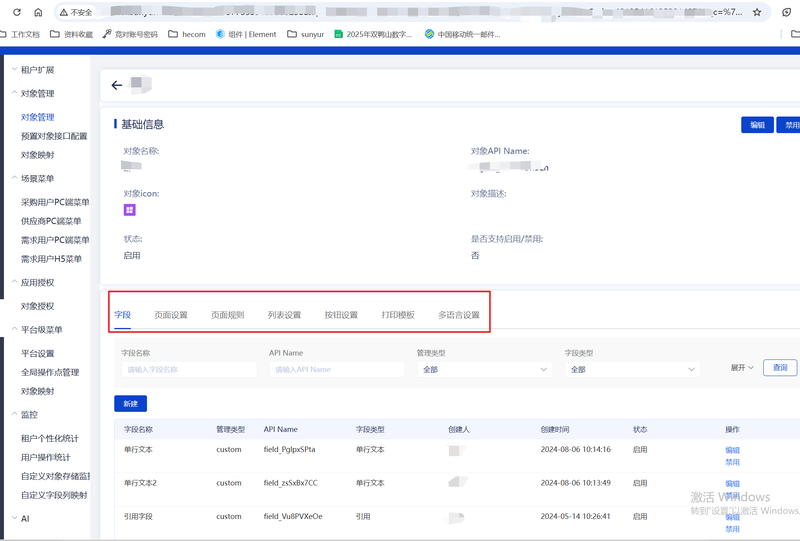Open 用户操作统计 in sidebar
The height and width of the screenshot is (541, 800).
[46, 457]
